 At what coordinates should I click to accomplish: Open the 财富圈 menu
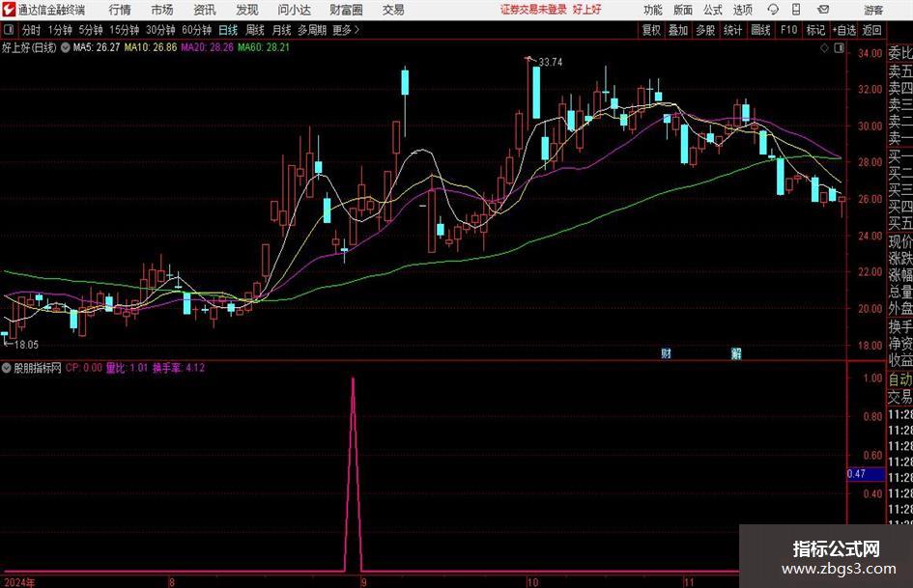[346, 10]
